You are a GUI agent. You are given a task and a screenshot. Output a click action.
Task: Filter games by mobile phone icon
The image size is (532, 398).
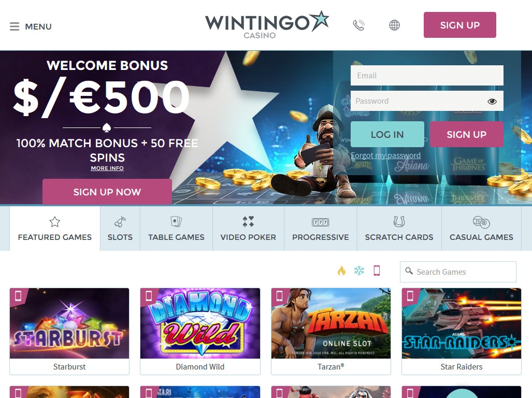pyautogui.click(x=377, y=271)
